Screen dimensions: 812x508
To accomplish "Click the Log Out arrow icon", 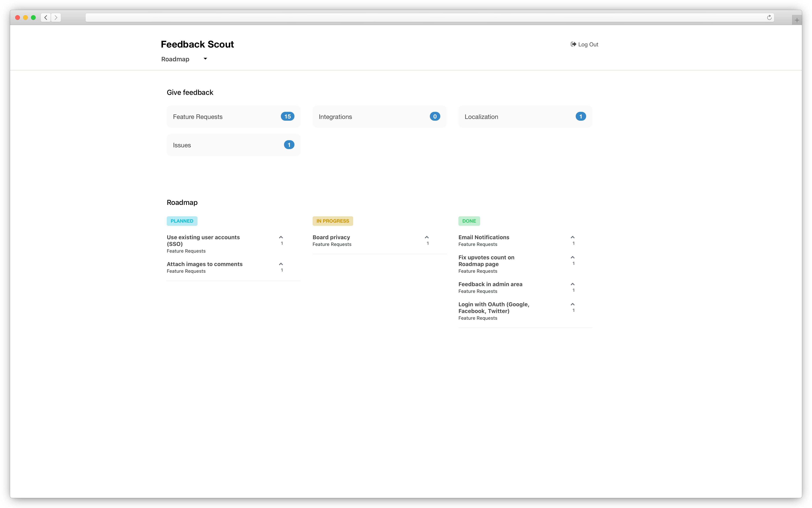I will pyautogui.click(x=573, y=44).
